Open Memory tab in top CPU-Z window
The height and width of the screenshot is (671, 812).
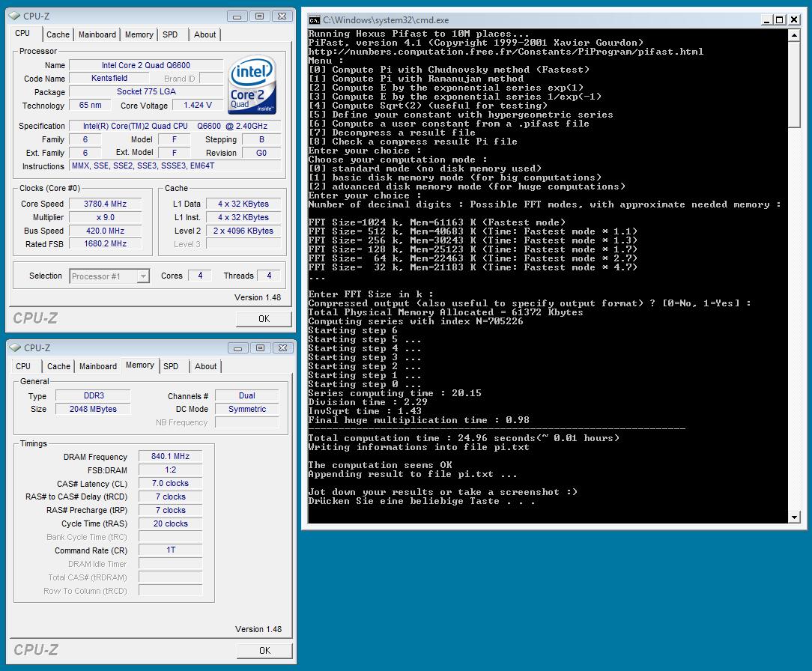click(x=139, y=34)
